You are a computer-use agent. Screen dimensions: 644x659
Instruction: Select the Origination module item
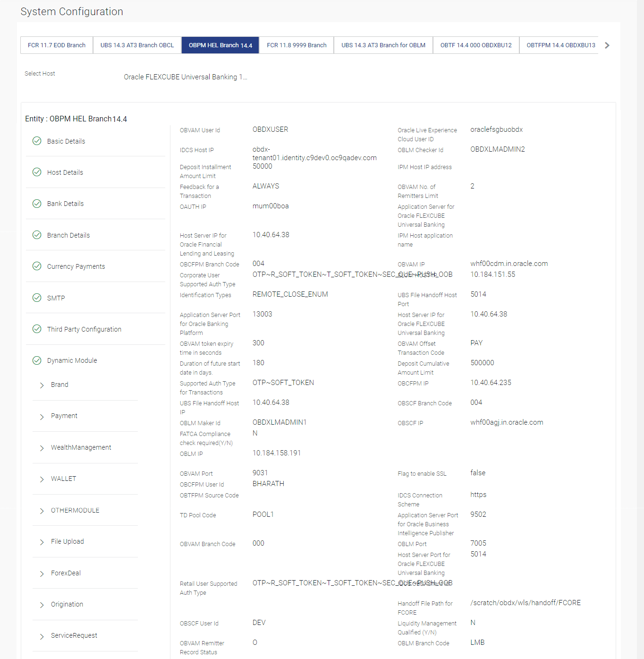(x=67, y=604)
